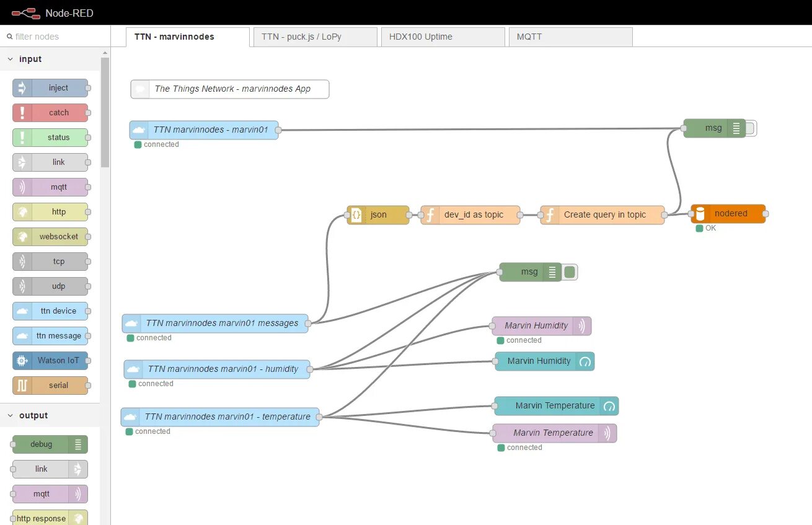The height and width of the screenshot is (525, 812).
Task: Click the filter nodes search field
Action: point(55,37)
